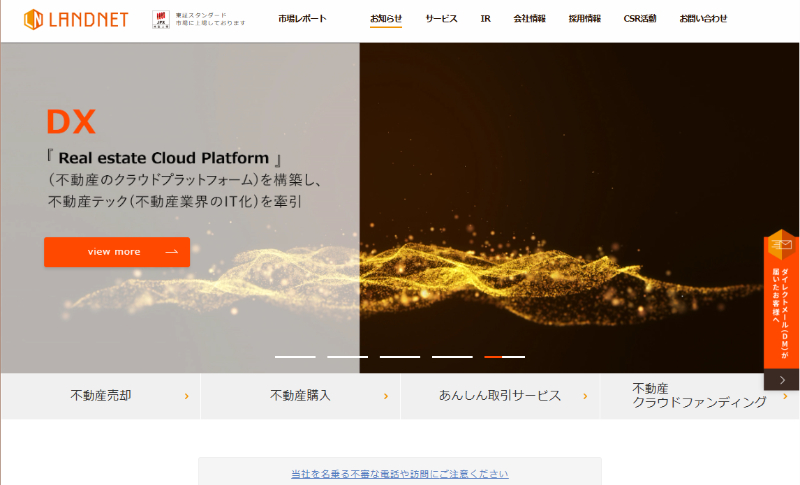Click the JPX Tokyo Stock Exchange badge

(x=160, y=19)
